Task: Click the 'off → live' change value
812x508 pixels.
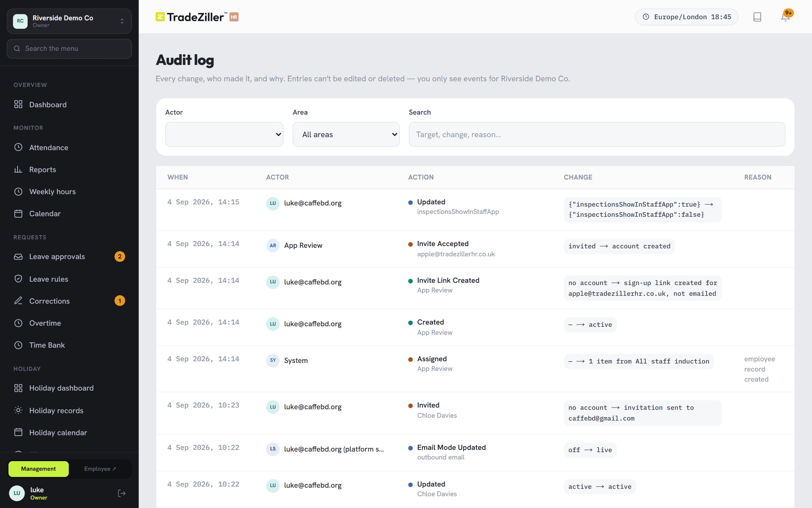Action: tap(590, 450)
